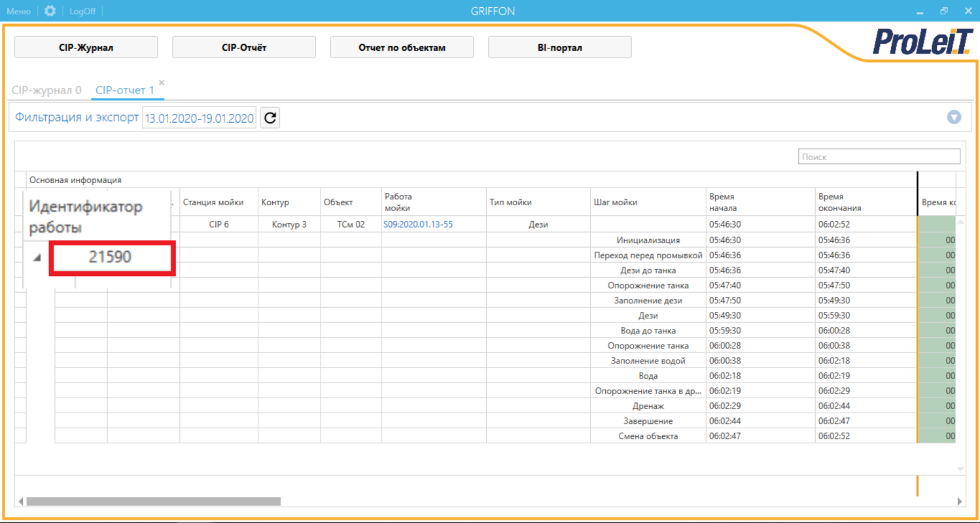Select the Контур 3 cell

pos(289,224)
